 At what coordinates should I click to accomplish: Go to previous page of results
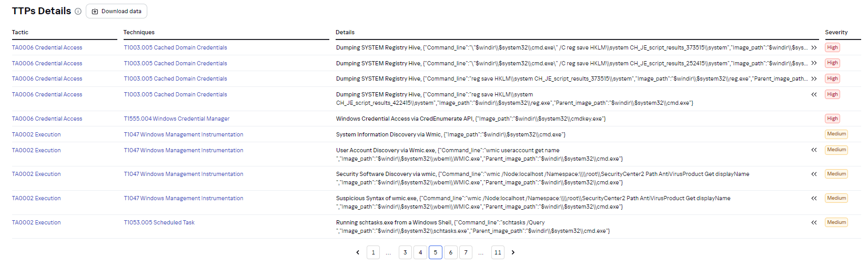[x=358, y=252]
